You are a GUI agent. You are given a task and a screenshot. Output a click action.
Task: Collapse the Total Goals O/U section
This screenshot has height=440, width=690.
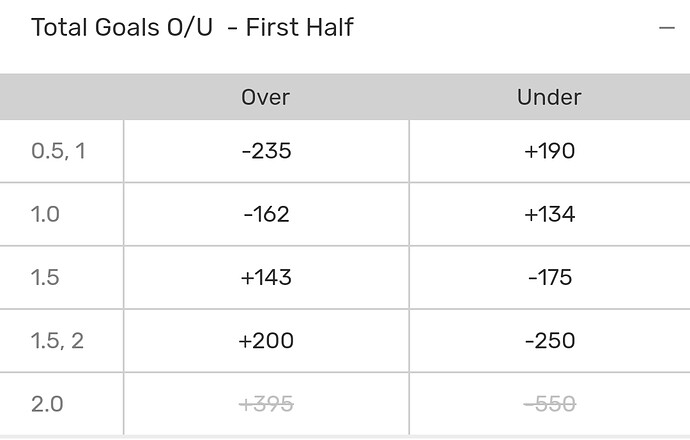(x=667, y=28)
